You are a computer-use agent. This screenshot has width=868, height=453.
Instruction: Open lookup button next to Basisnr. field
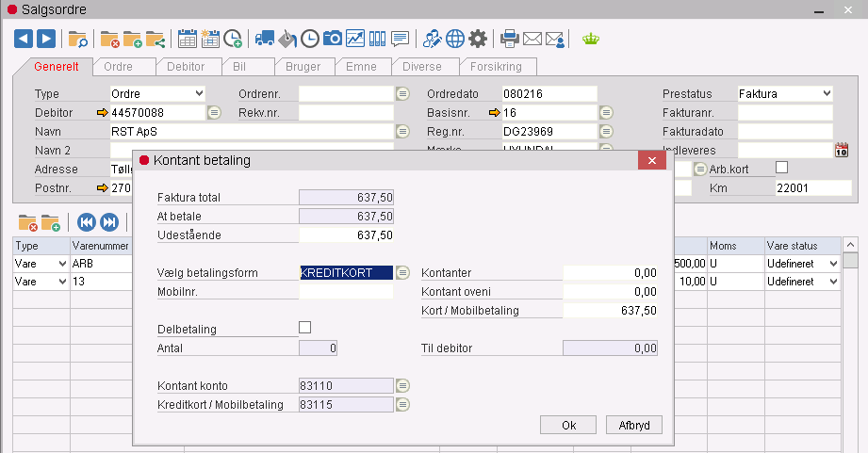(607, 112)
